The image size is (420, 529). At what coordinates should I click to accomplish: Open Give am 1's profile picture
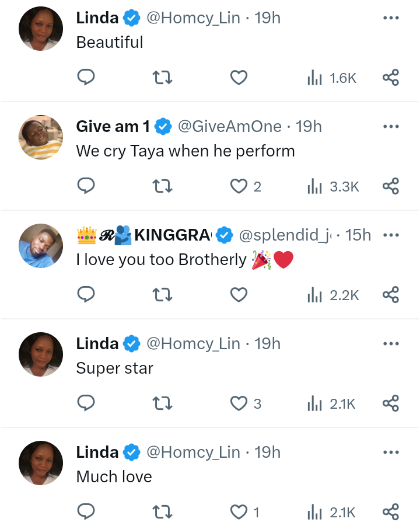click(x=41, y=137)
